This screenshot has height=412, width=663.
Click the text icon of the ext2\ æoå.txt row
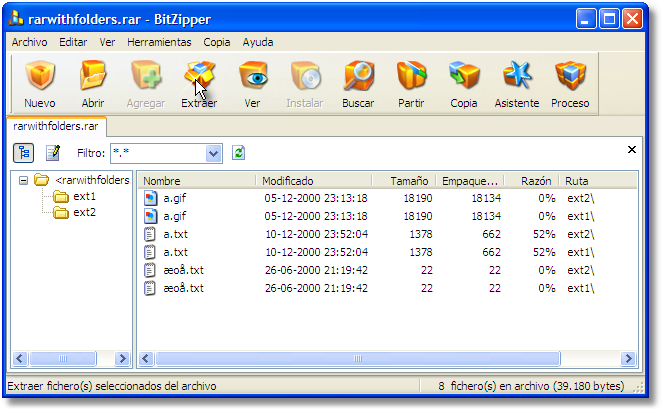[x=150, y=270]
